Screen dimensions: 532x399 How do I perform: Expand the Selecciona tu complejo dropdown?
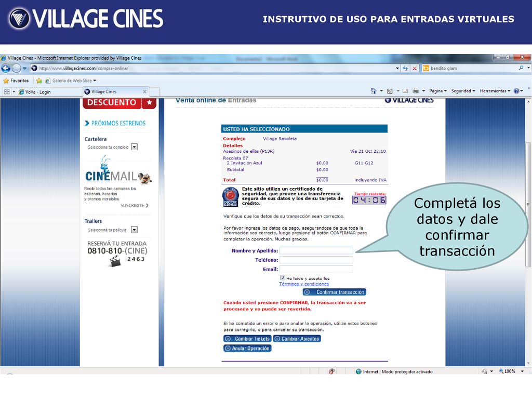click(x=135, y=147)
